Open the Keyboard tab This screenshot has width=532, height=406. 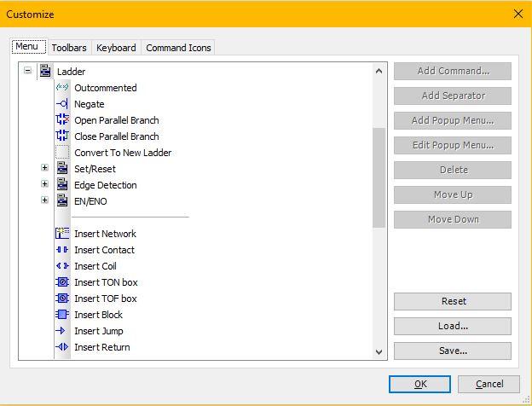pyautogui.click(x=116, y=48)
